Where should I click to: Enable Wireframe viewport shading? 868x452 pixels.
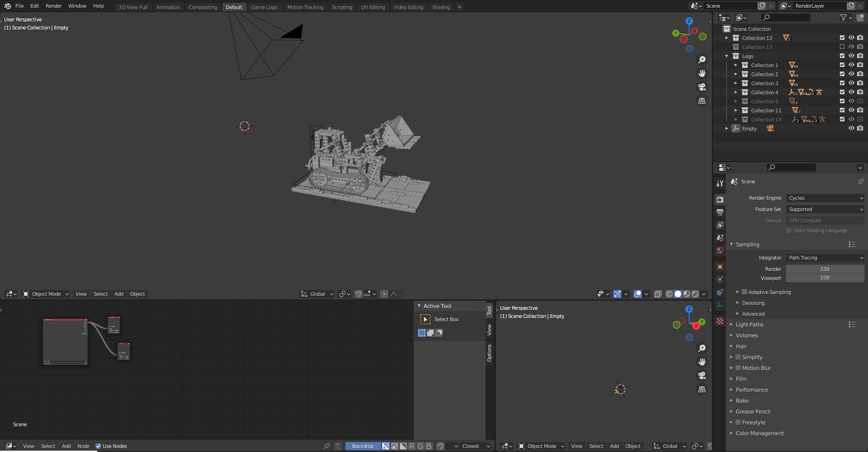point(669,293)
